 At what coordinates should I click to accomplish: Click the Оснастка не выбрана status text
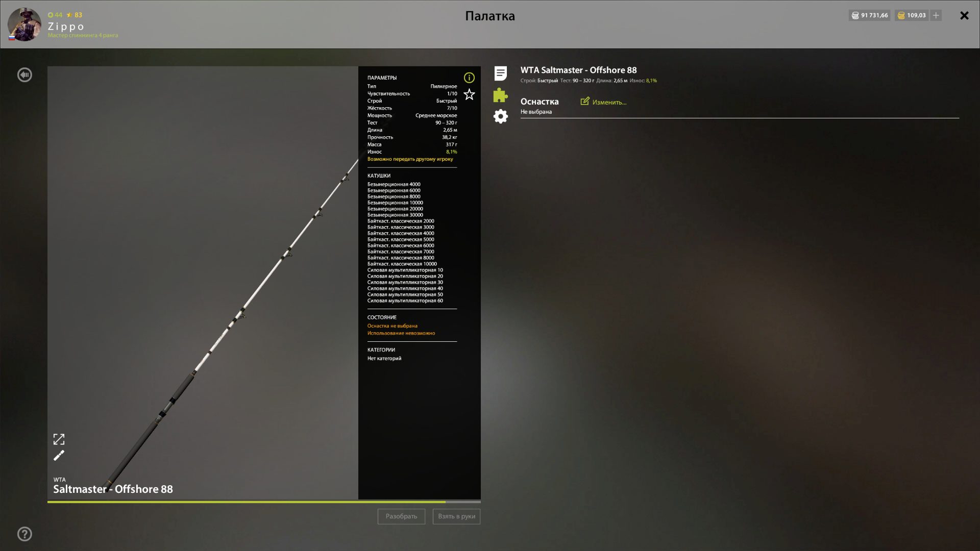[392, 326]
